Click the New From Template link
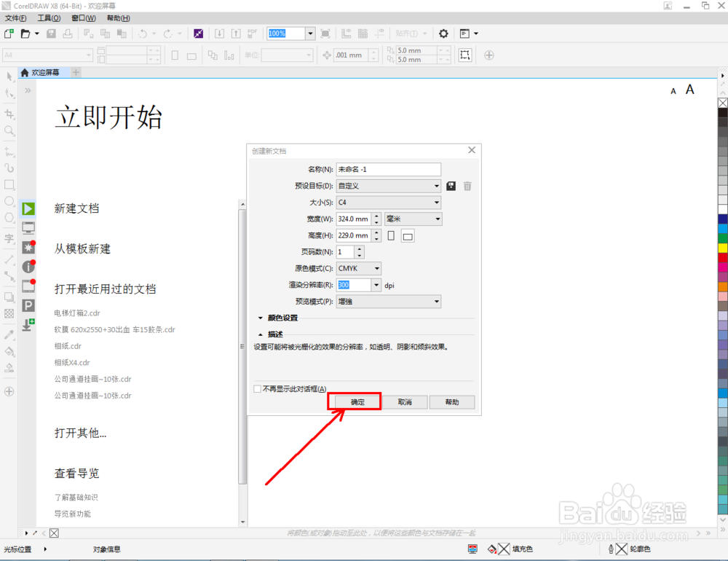 (x=83, y=248)
